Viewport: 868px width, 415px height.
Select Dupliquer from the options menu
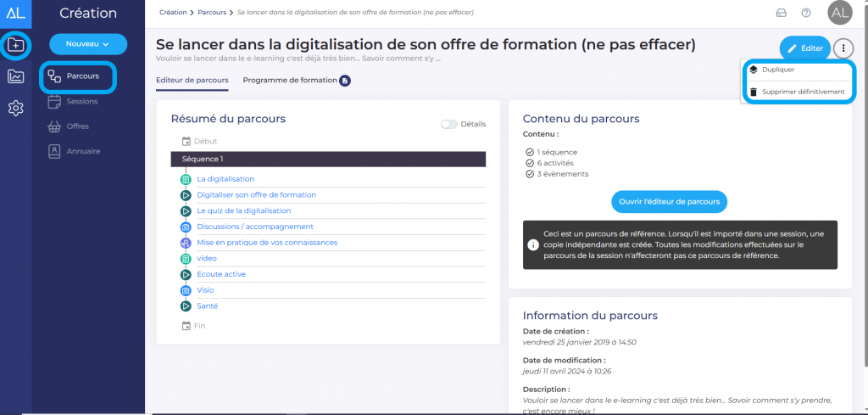coord(777,70)
